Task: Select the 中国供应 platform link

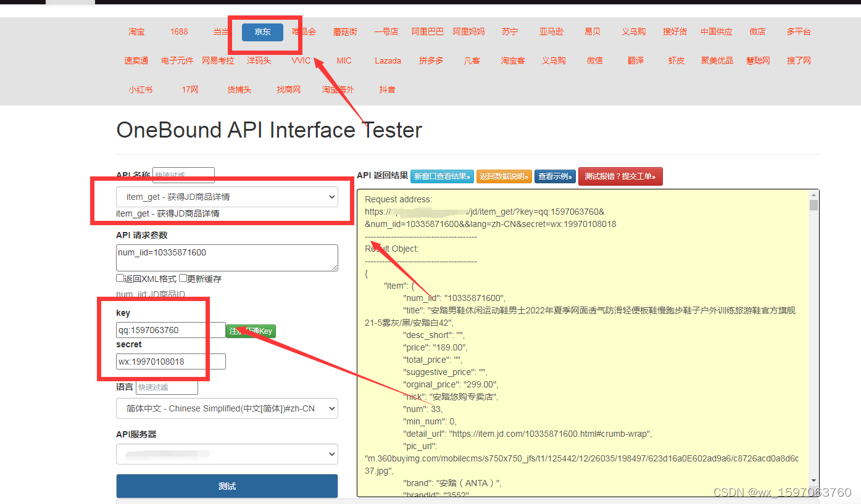Action: click(x=717, y=31)
